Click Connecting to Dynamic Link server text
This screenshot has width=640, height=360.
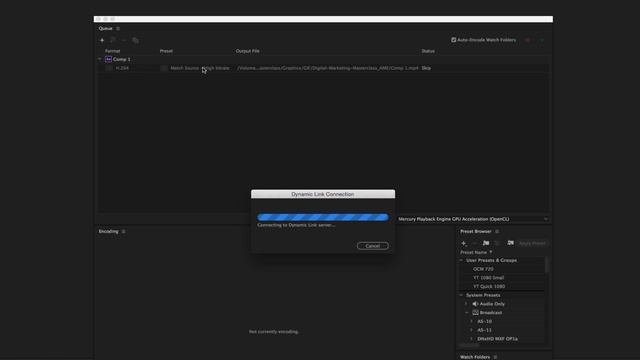click(296, 225)
